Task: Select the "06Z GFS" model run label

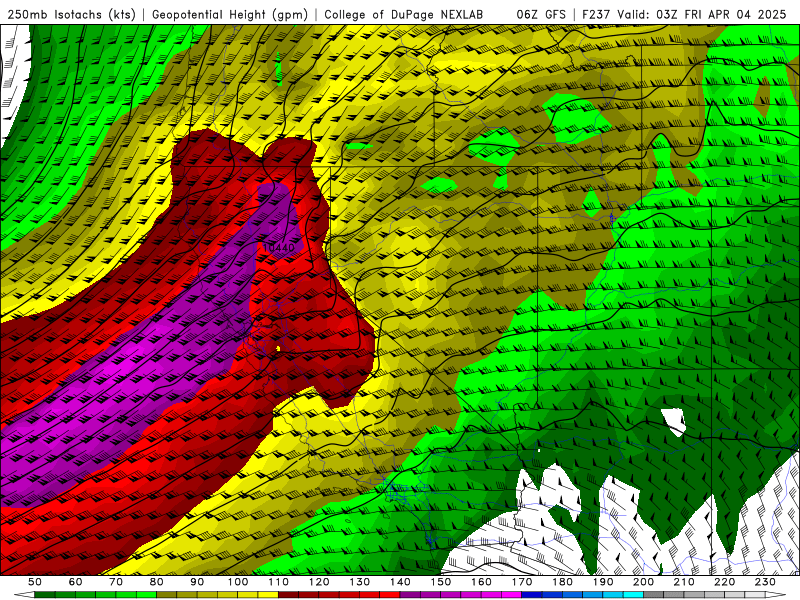Action: [x=541, y=15]
